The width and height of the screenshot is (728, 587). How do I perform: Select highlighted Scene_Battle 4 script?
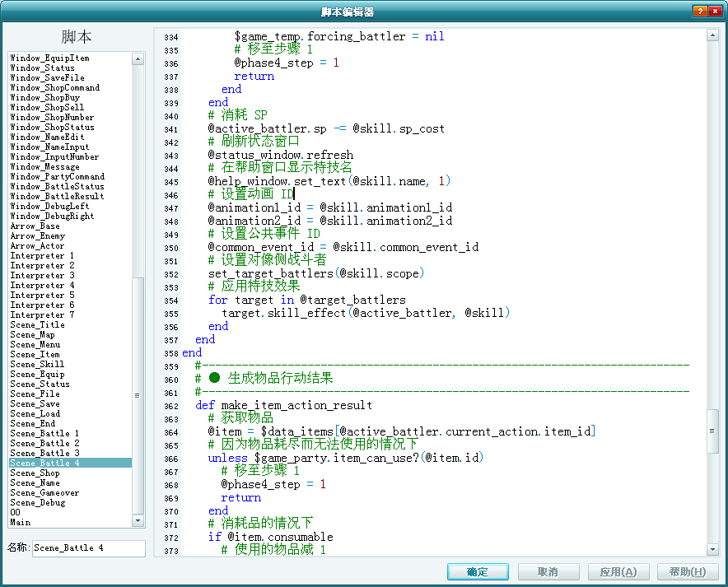coord(71,463)
